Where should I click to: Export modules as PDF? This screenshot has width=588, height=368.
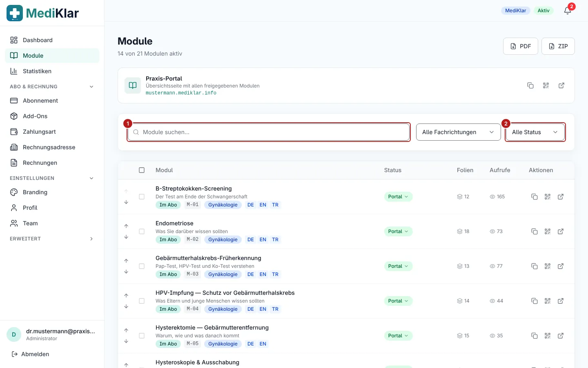tap(521, 46)
